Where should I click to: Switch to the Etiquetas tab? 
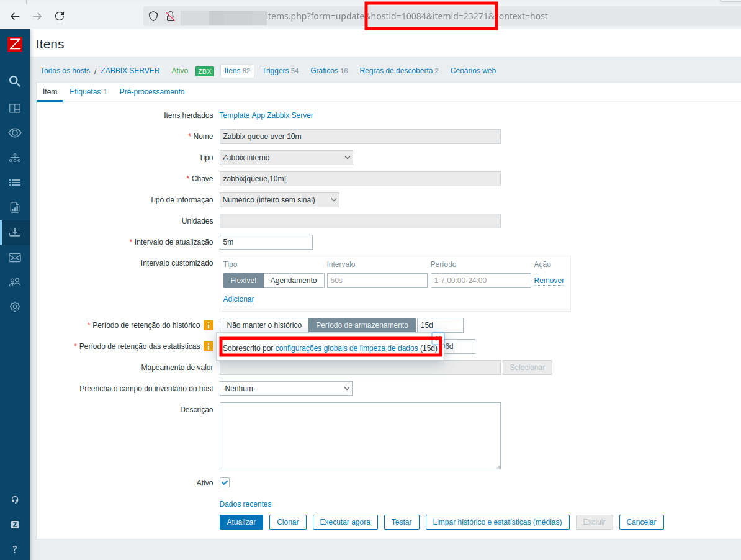click(x=88, y=92)
